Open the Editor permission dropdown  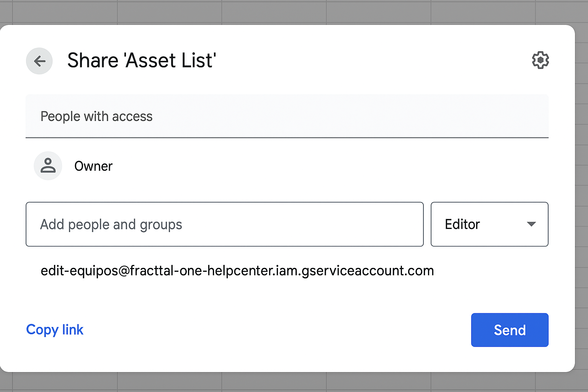489,224
